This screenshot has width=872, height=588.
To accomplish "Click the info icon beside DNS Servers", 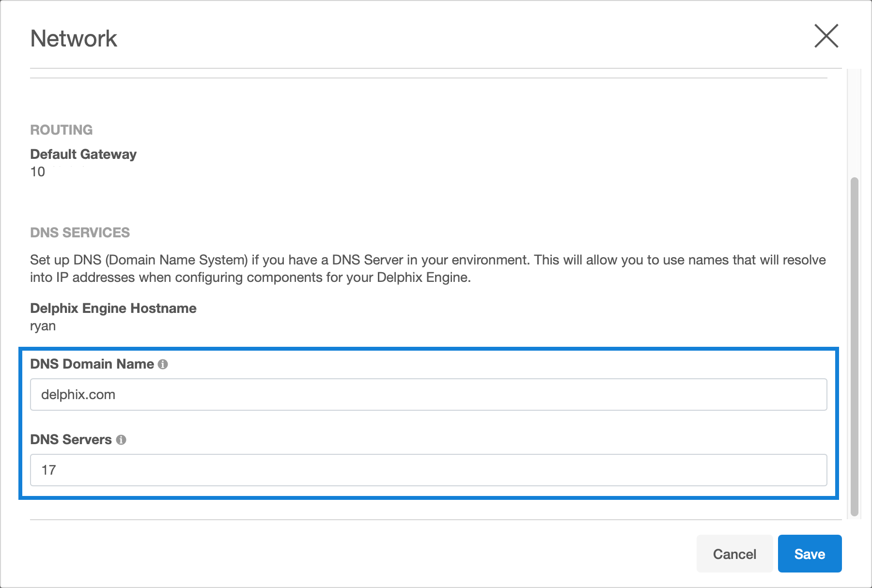I will click(x=121, y=440).
